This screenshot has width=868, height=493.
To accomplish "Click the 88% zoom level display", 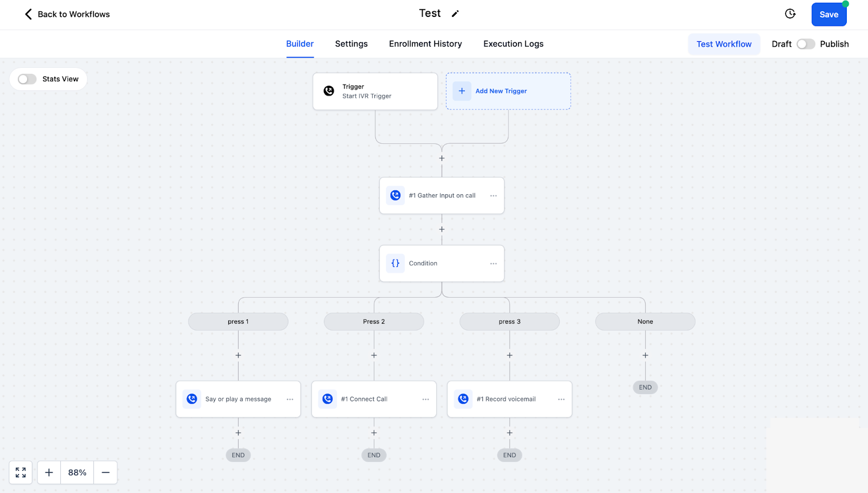I will coord(77,472).
